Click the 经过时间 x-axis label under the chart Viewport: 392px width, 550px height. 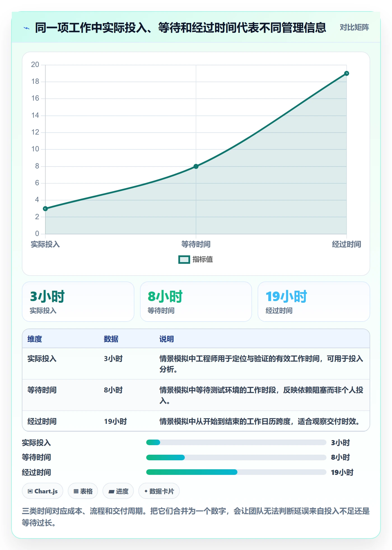click(x=347, y=244)
